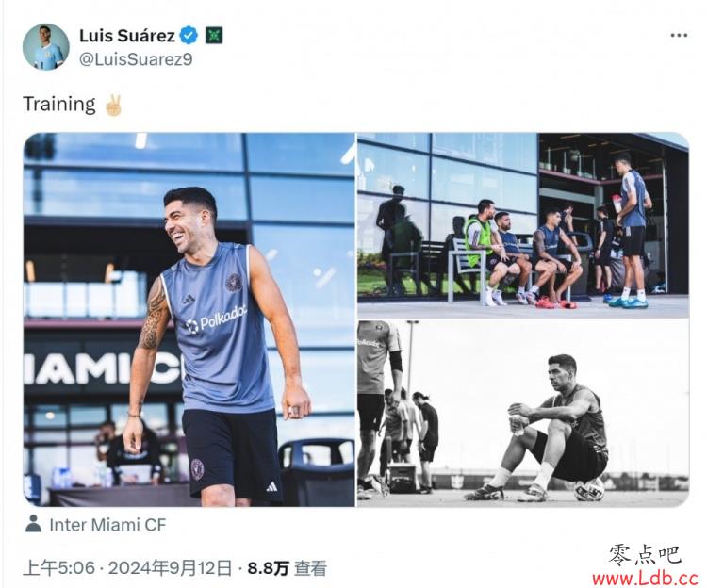Image resolution: width=707 pixels, height=588 pixels.
Task: Click the Luis Suárez display name
Action: coord(127,36)
